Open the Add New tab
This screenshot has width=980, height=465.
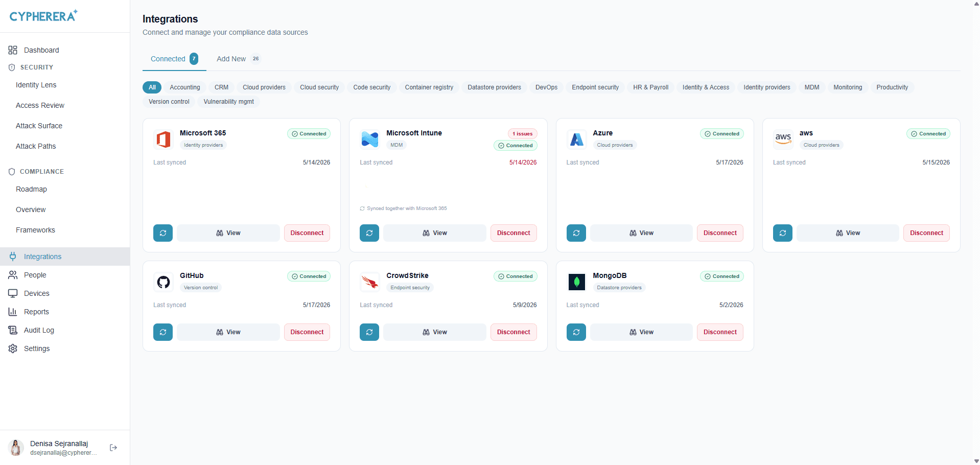click(239, 59)
